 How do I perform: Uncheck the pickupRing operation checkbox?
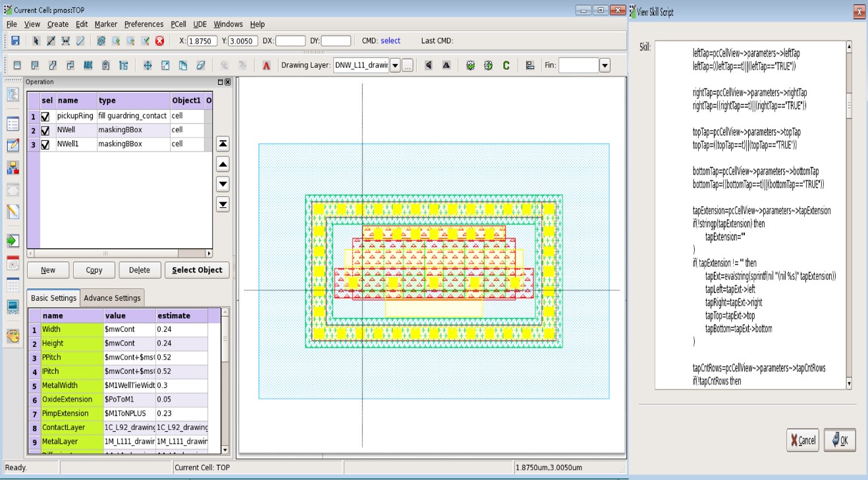(x=45, y=117)
